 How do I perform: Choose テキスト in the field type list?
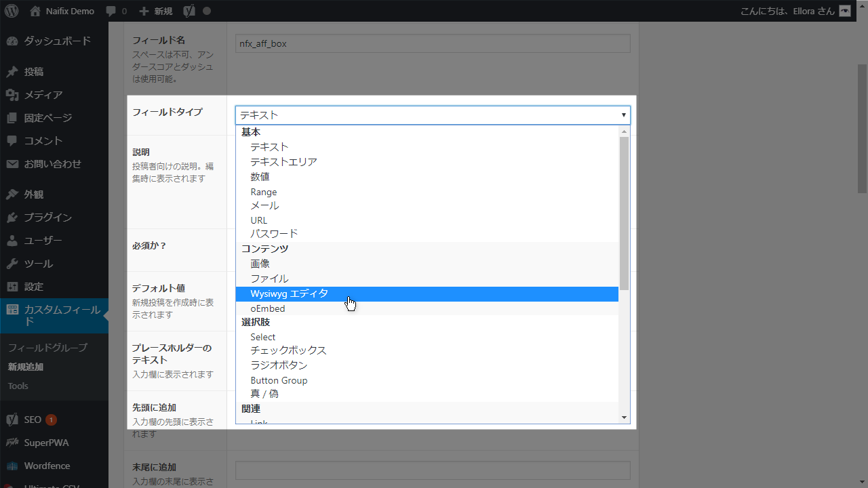427,147
